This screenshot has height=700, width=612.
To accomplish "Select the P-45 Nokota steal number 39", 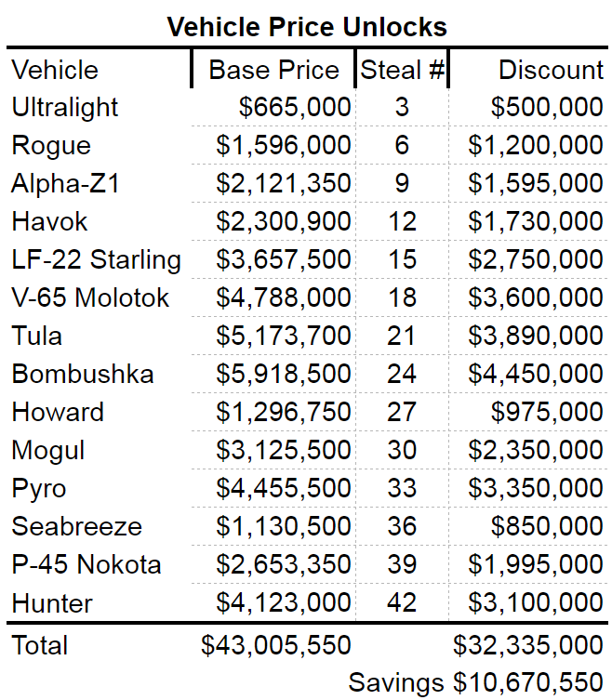I will point(402,564).
